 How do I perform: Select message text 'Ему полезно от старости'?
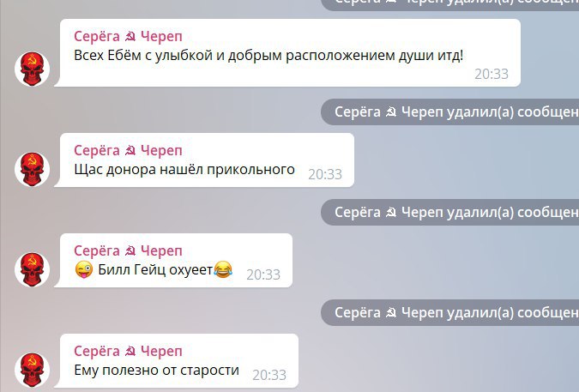click(157, 371)
